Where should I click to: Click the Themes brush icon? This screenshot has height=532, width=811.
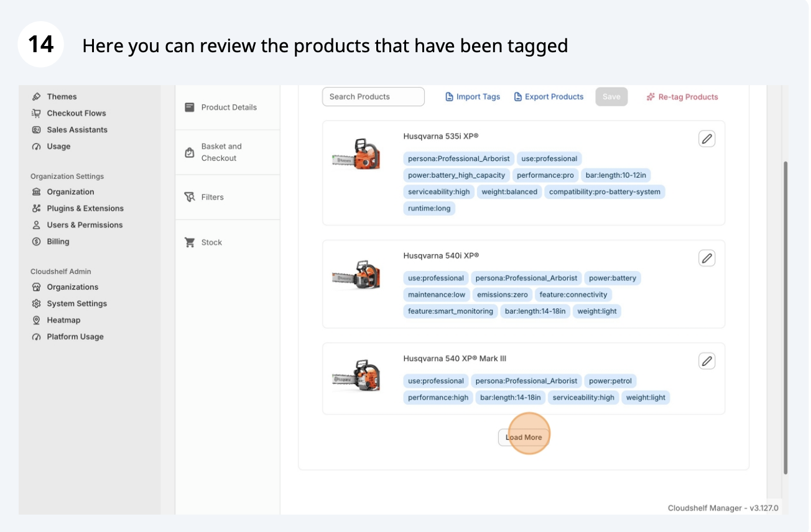point(36,96)
